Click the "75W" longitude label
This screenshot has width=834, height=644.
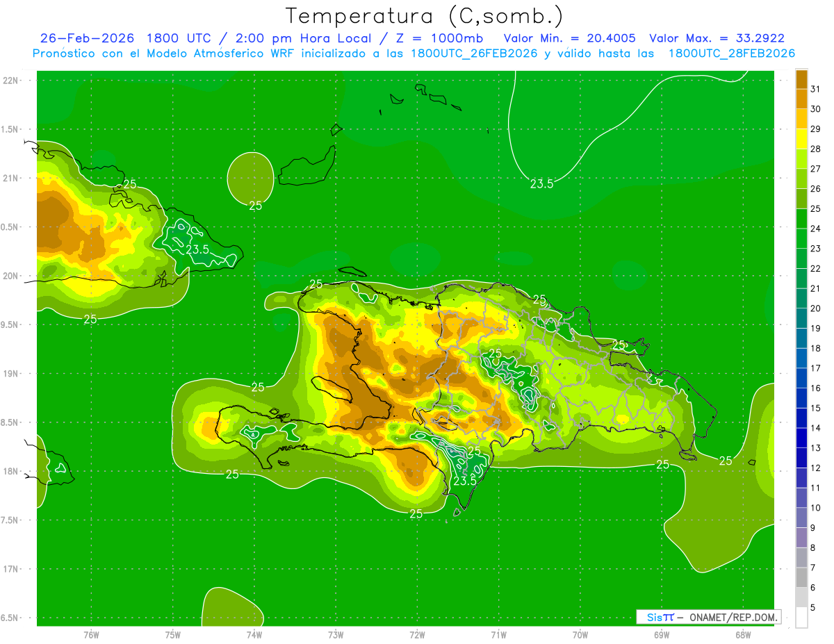tap(173, 635)
